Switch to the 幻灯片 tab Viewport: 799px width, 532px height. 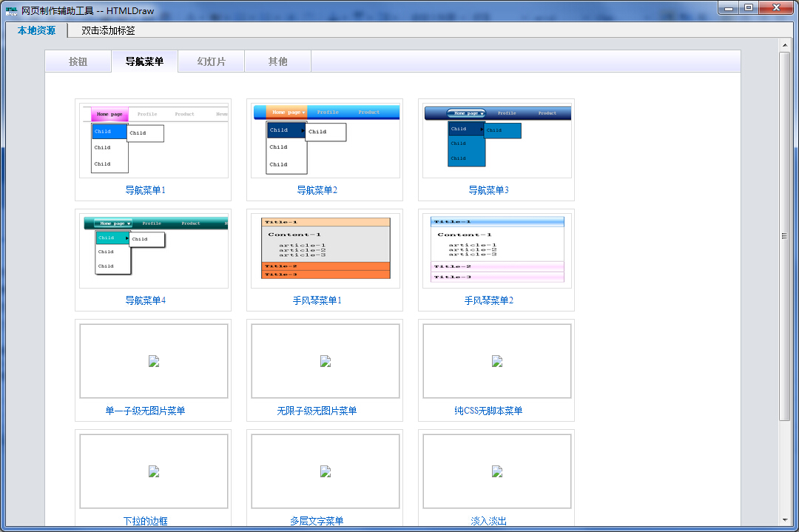pyautogui.click(x=212, y=62)
